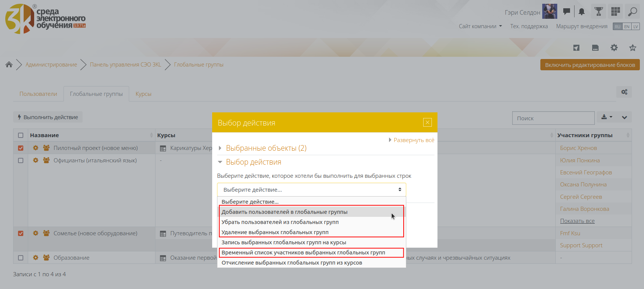Close the Выбор действия dialog
This screenshot has height=289, width=644.
click(x=427, y=123)
